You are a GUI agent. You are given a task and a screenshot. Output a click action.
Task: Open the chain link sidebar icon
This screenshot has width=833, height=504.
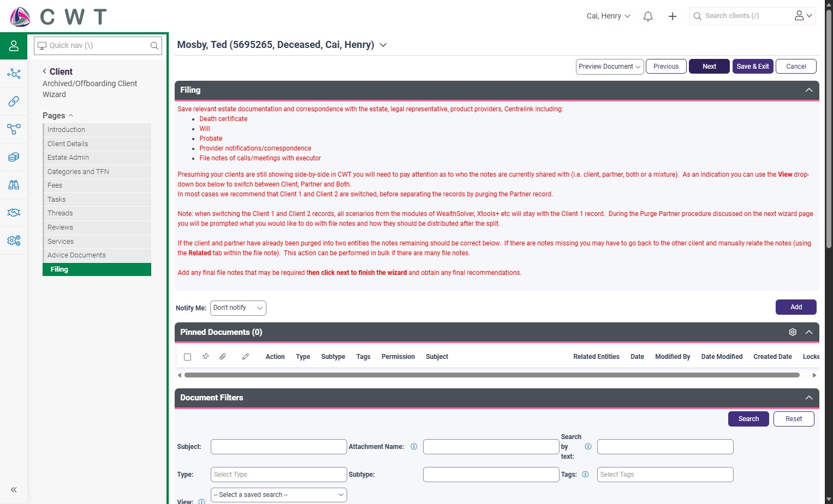click(14, 101)
